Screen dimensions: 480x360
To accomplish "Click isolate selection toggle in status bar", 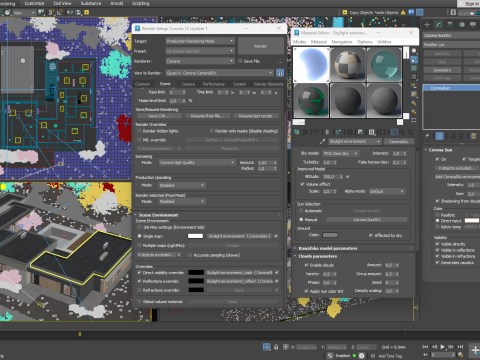I will click(266, 347).
